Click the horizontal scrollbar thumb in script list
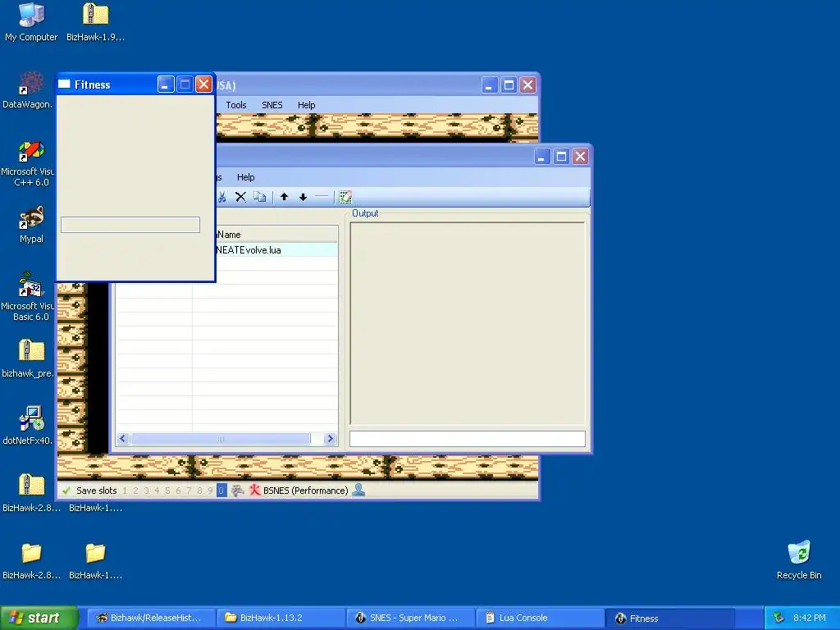 click(x=220, y=438)
